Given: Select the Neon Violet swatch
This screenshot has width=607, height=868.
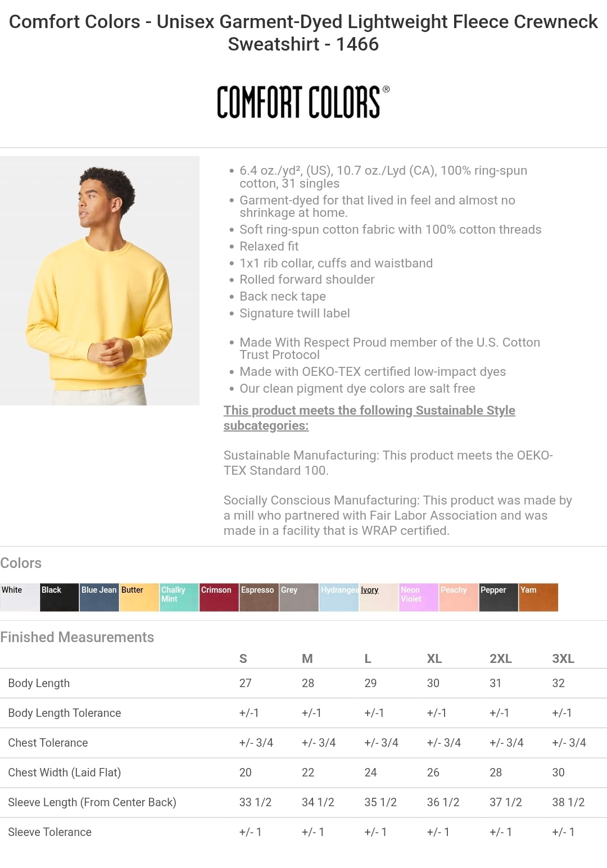Looking at the screenshot, I should point(419,597).
